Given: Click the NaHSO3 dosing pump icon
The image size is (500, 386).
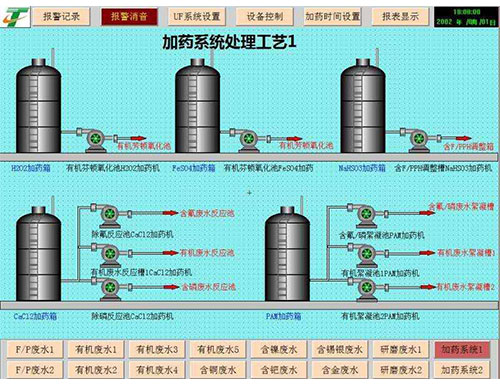Looking at the screenshot, I should tap(419, 139).
